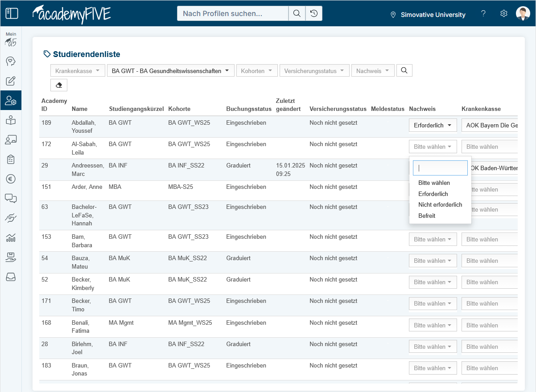Click the Simovative University location link

pos(428,15)
